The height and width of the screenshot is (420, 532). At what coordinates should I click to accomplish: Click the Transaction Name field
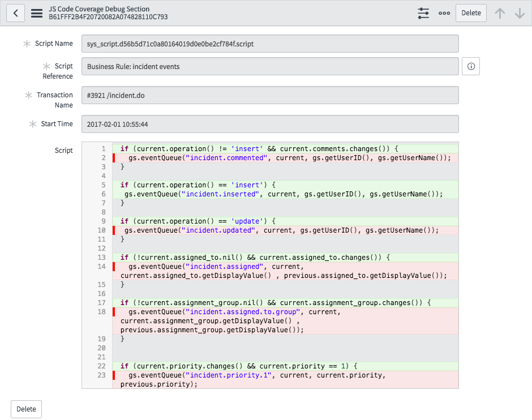(270, 95)
